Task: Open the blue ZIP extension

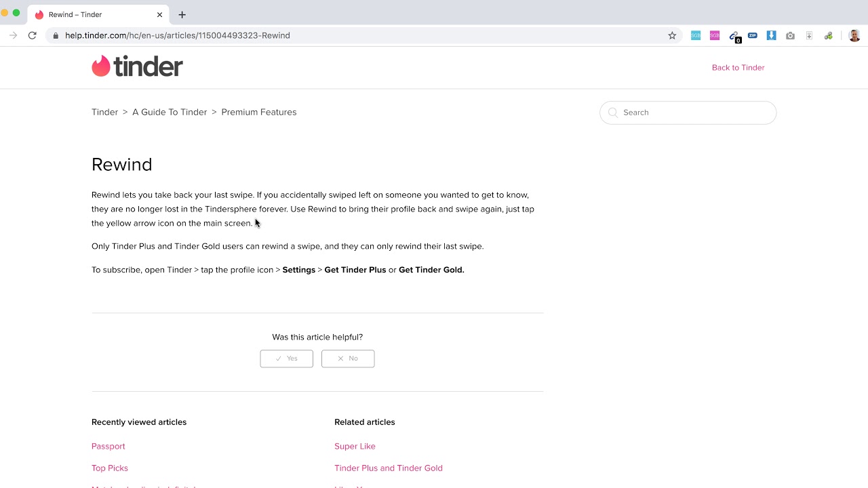Action: tap(753, 35)
